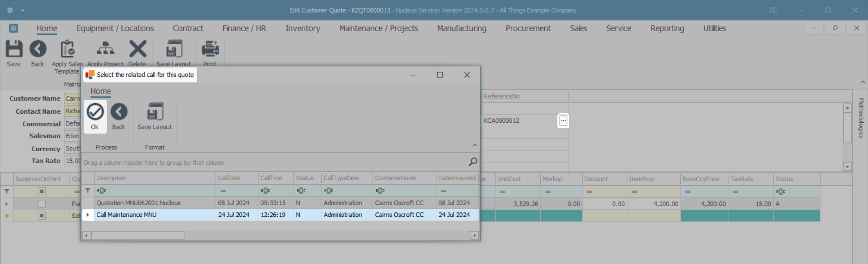Click the application gear icon in title bar
Viewport: 868px width, 264px height.
(x=10, y=10)
